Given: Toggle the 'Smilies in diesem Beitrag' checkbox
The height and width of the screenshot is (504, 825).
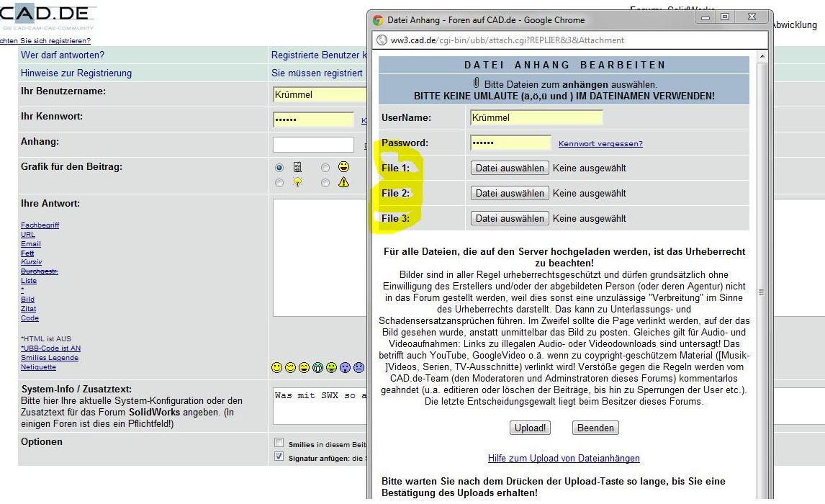Looking at the screenshot, I should click(x=279, y=443).
